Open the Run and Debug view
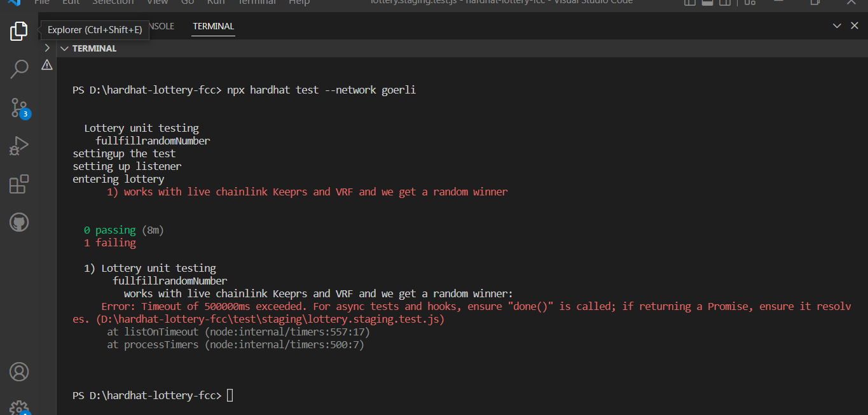 [x=19, y=146]
